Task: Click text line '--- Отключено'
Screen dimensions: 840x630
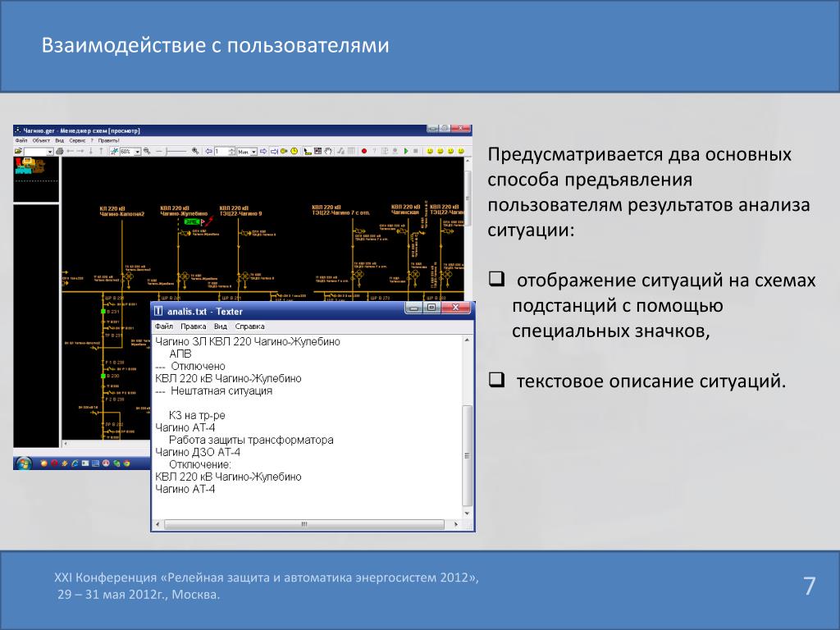Action: (190, 367)
